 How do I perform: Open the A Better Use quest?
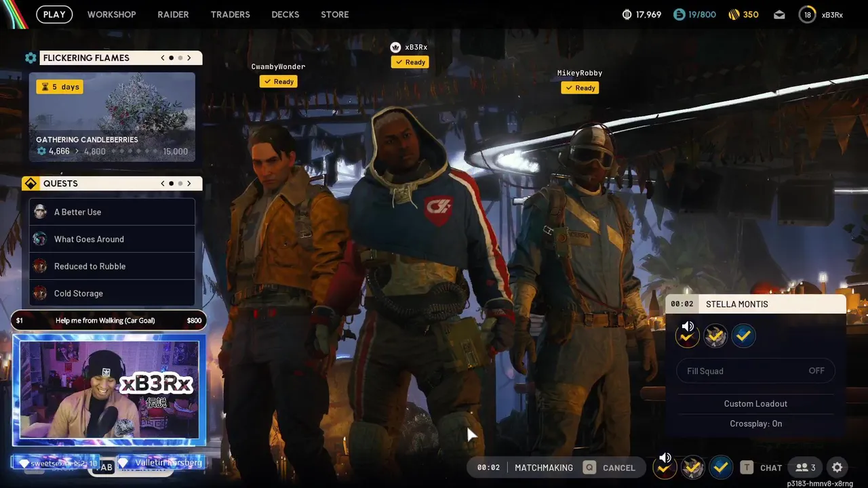112,212
